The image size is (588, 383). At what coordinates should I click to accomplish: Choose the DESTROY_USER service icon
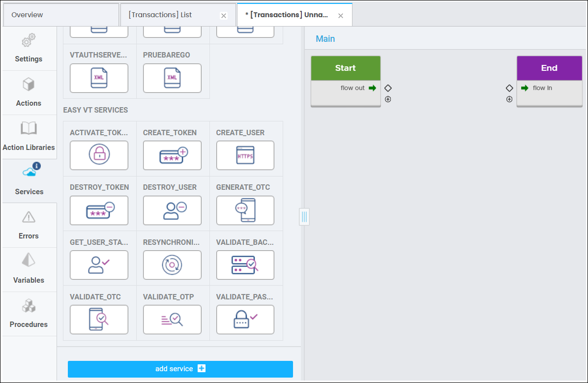click(172, 210)
